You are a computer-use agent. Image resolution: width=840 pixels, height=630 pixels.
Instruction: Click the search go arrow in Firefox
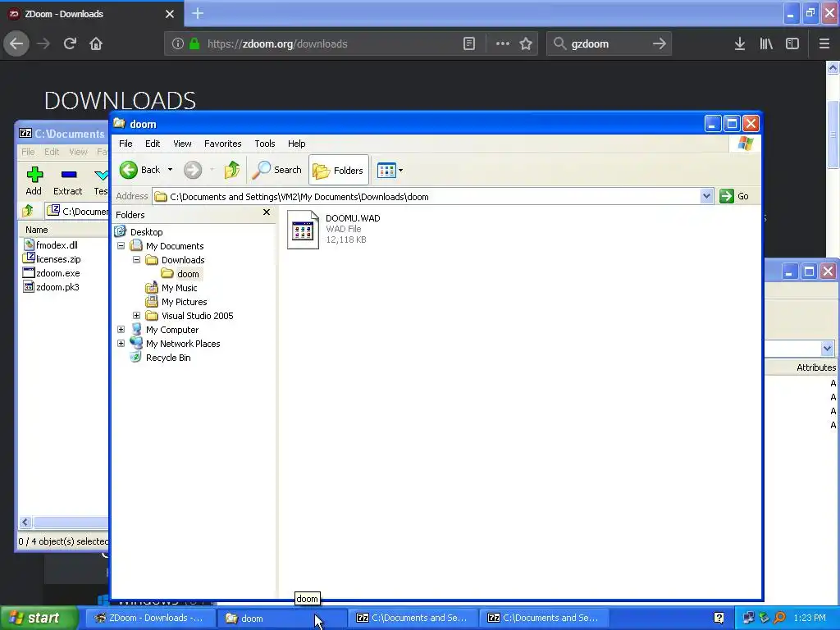coord(660,44)
